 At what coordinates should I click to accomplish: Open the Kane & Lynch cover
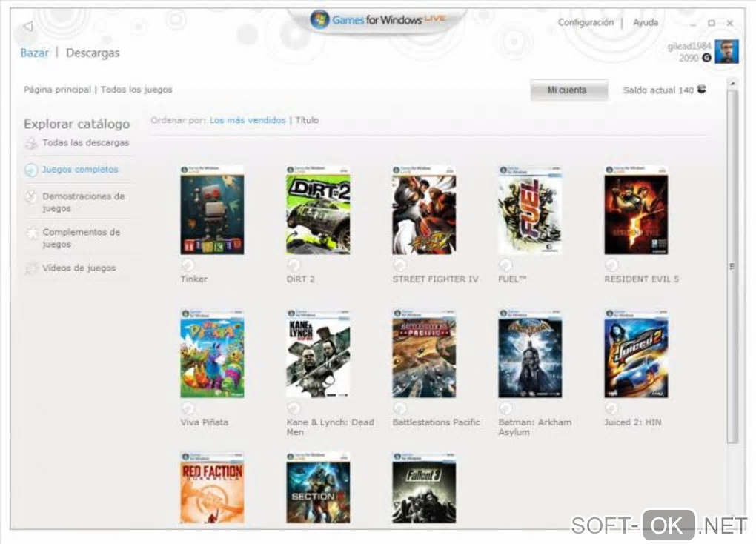point(318,354)
